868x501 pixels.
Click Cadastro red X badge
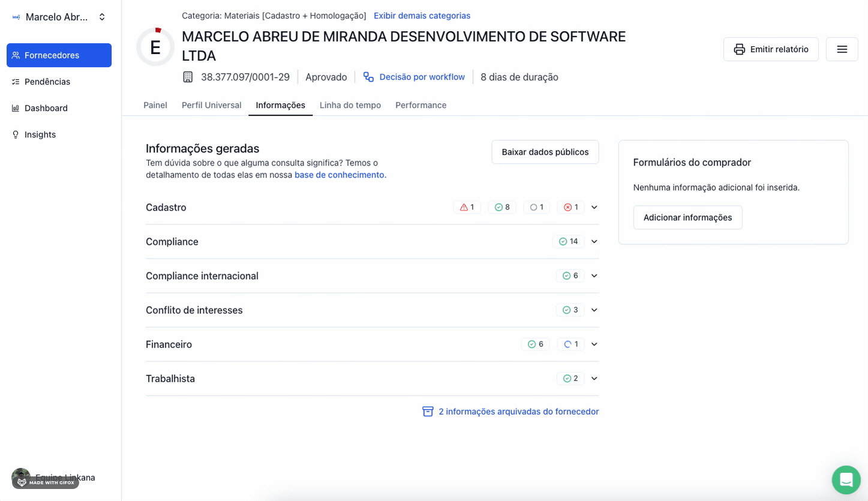[571, 207]
